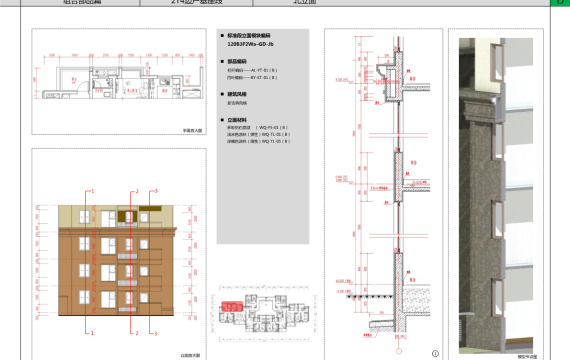Click the cream top floor of the elevation

(116, 216)
